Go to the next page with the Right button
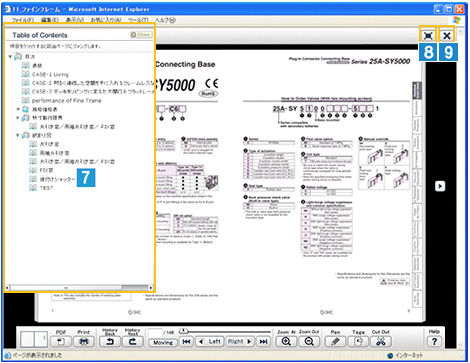This screenshot has width=470, height=363. (x=239, y=342)
